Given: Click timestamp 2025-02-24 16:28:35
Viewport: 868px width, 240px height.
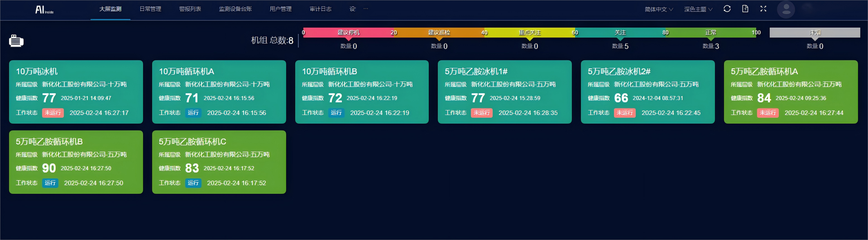Looking at the screenshot, I should [x=528, y=113].
